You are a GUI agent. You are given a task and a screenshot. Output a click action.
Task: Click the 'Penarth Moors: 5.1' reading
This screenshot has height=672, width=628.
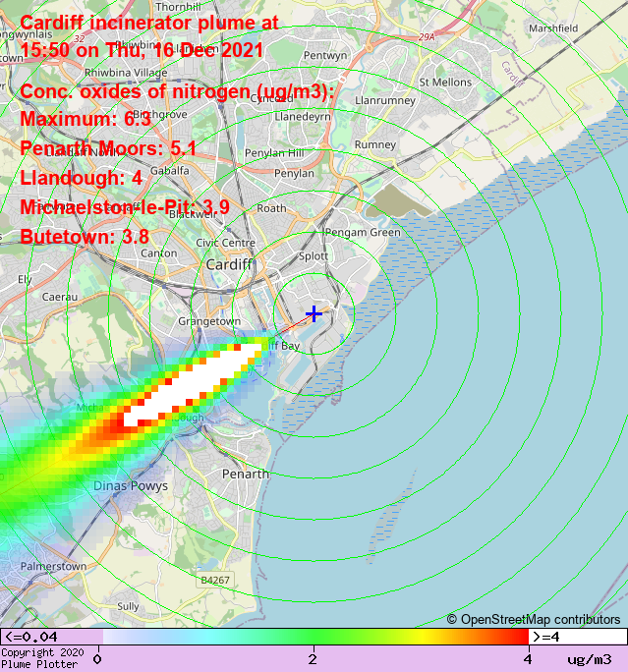click(x=108, y=148)
